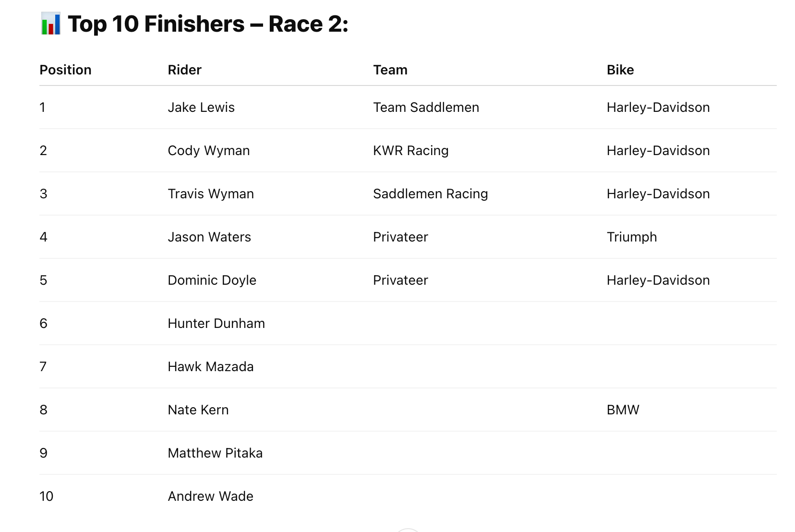Select the Bike column header
This screenshot has height=532, width=795.
point(620,70)
